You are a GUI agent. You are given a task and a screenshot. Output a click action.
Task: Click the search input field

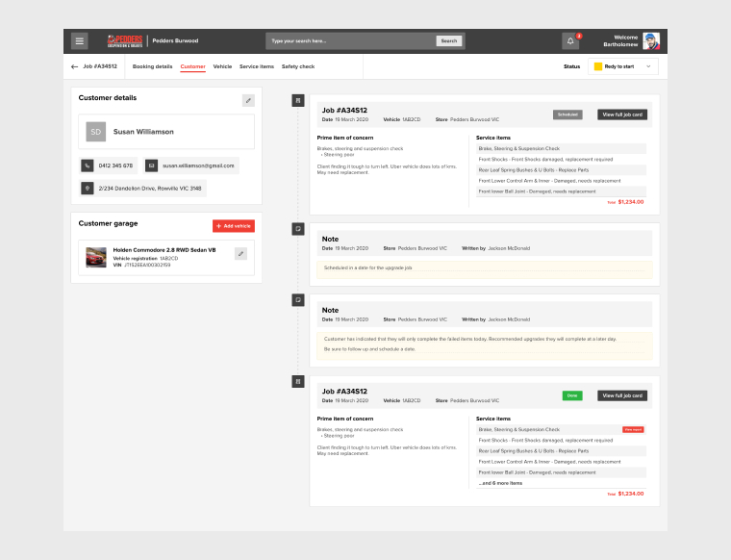coord(351,41)
